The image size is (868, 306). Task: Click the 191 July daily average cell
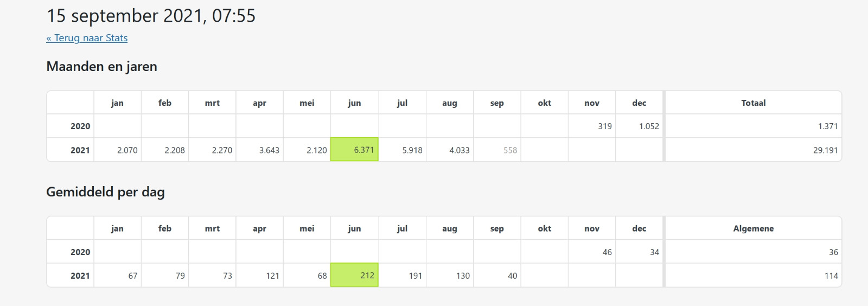tap(416, 276)
